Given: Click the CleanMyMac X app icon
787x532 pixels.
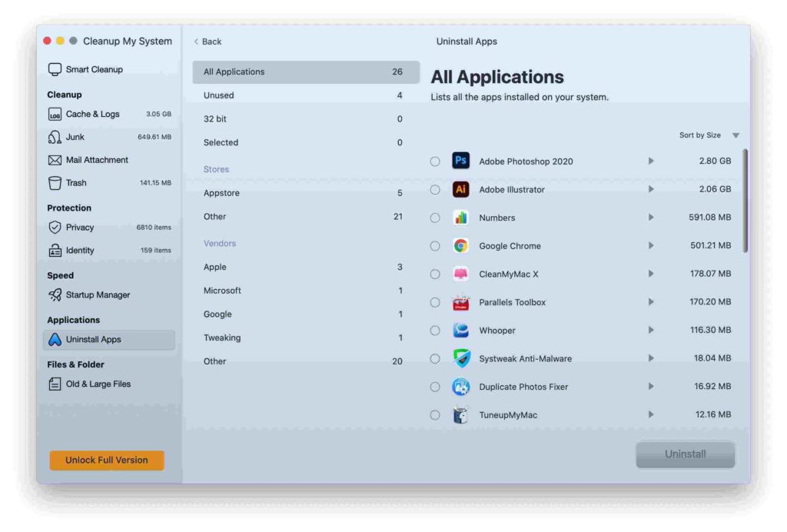Looking at the screenshot, I should pos(461,274).
